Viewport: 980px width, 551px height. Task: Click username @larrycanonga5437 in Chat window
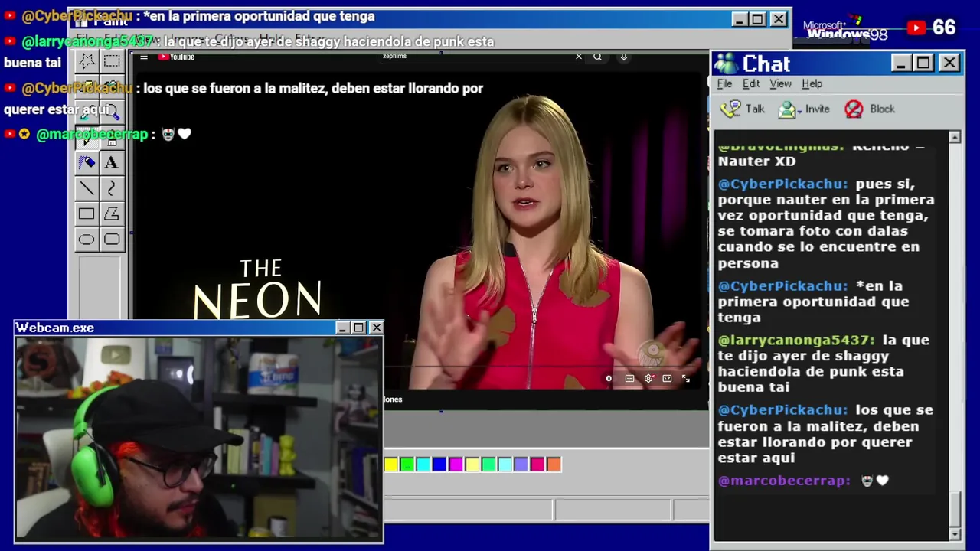(x=796, y=340)
